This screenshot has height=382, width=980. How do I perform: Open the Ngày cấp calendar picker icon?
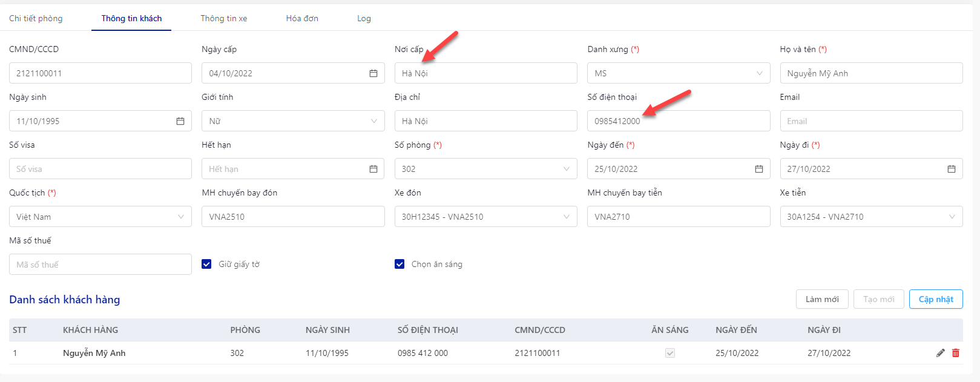tap(373, 73)
